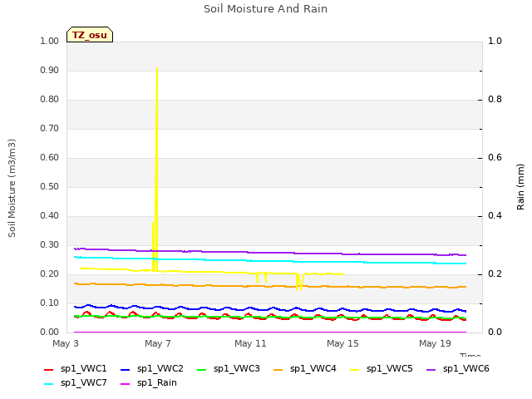532x399 pixels.
Task: Toggle the sp1_VWC4 legend entry
Action: [x=305, y=369]
